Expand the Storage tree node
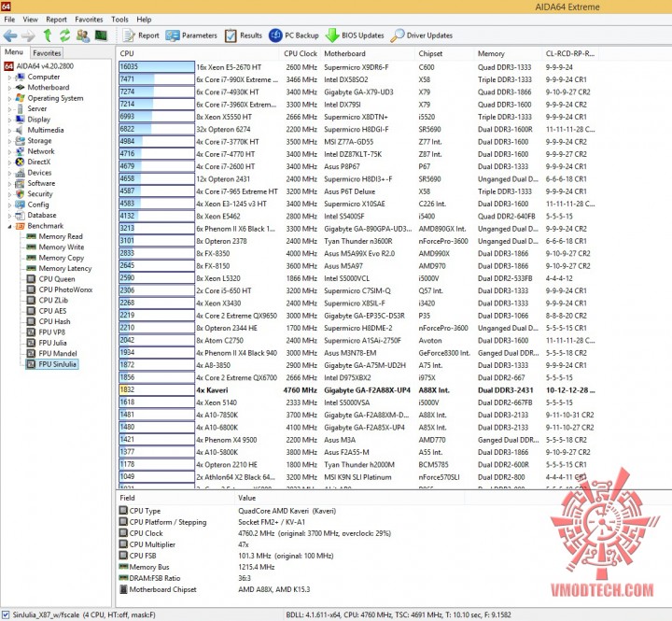 coord(9,141)
